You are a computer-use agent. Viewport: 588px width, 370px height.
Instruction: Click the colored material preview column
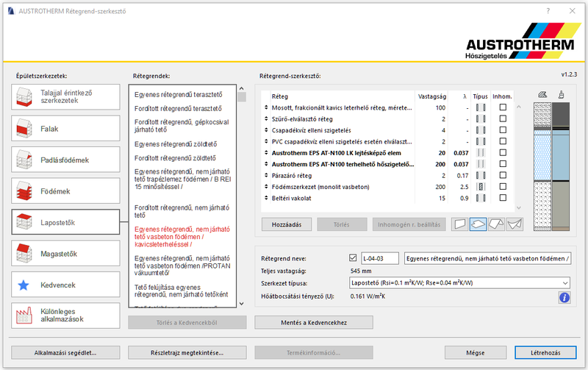(561, 167)
